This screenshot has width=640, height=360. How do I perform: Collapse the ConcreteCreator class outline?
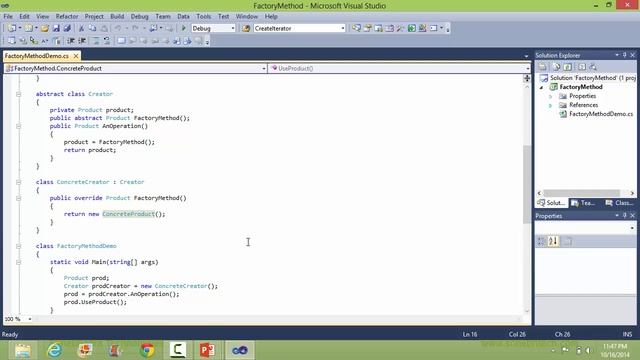click(x=18, y=182)
